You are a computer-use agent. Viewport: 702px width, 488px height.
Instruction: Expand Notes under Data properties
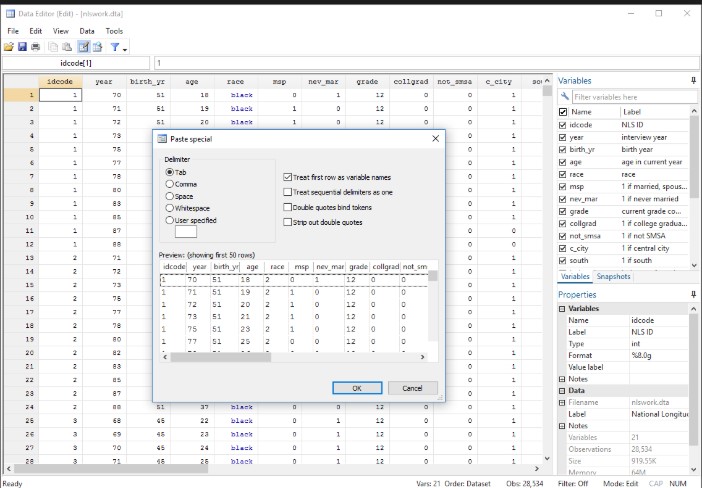(x=562, y=426)
